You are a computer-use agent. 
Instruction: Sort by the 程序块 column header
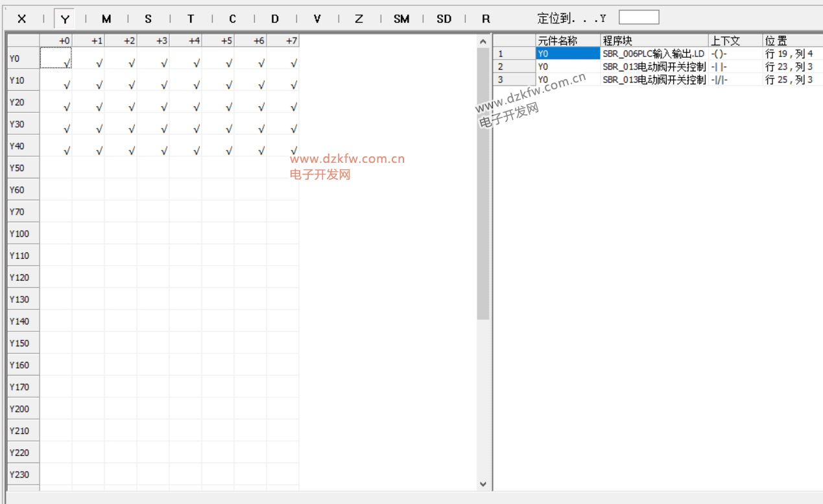pos(654,41)
